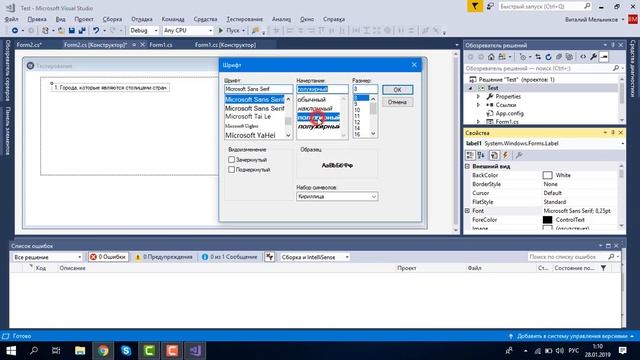
Task: Check the Зачеркнутый checkbox
Action: coord(231,160)
